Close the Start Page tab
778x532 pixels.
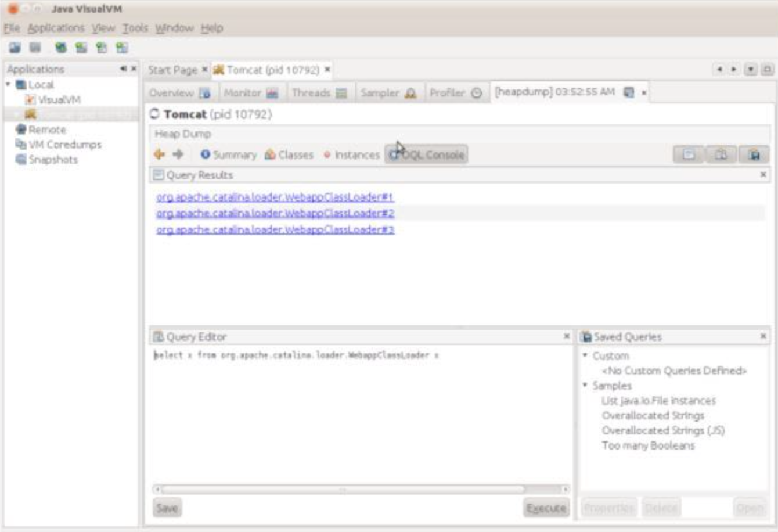204,69
